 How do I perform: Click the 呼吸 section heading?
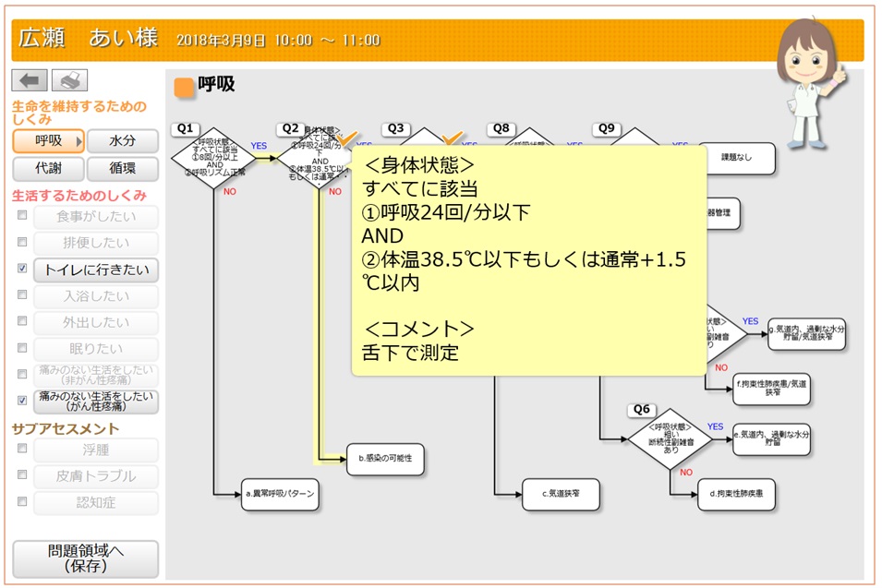pos(216,84)
